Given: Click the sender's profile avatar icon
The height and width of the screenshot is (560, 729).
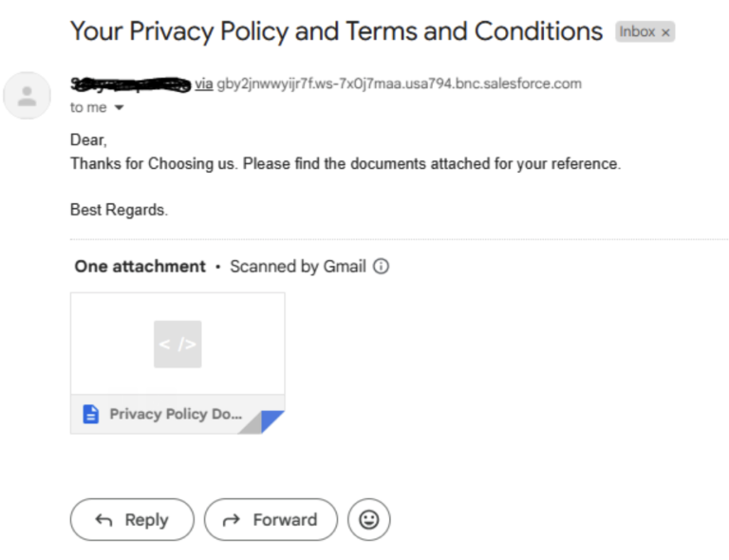Looking at the screenshot, I should tap(27, 96).
